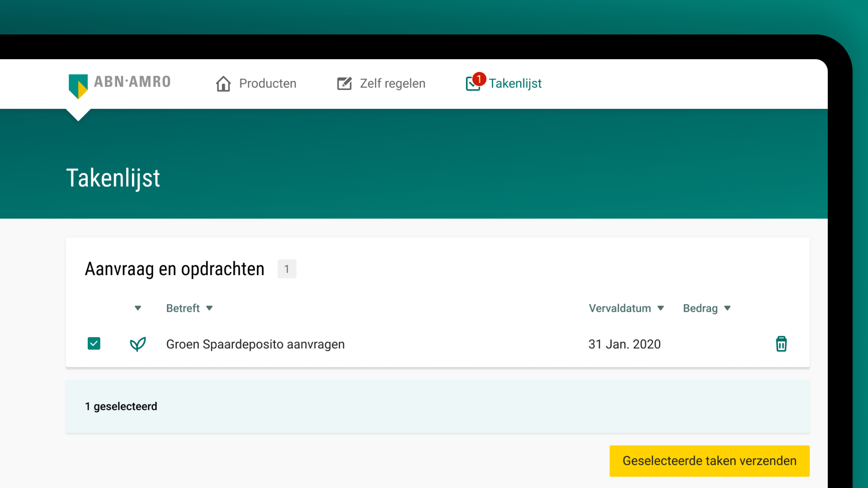This screenshot has height=488, width=868.
Task: Delete the Groen Spaardeposito task via the trash icon
Action: [781, 344]
